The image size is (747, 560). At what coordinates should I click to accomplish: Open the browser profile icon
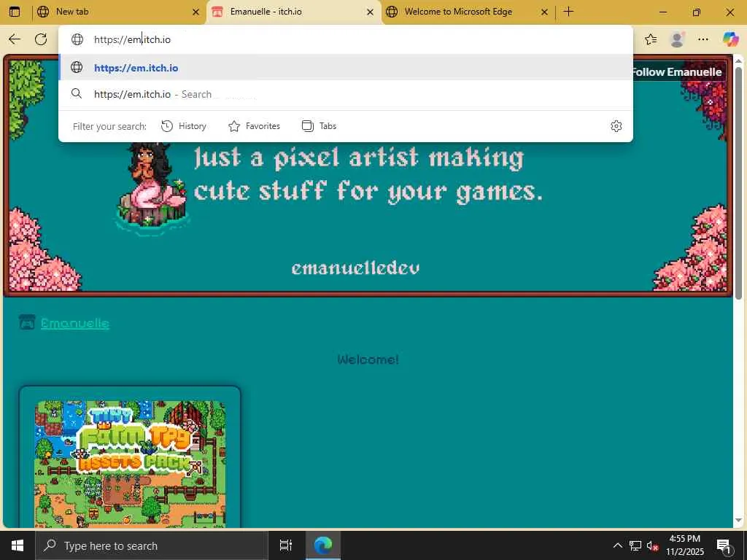point(677,39)
